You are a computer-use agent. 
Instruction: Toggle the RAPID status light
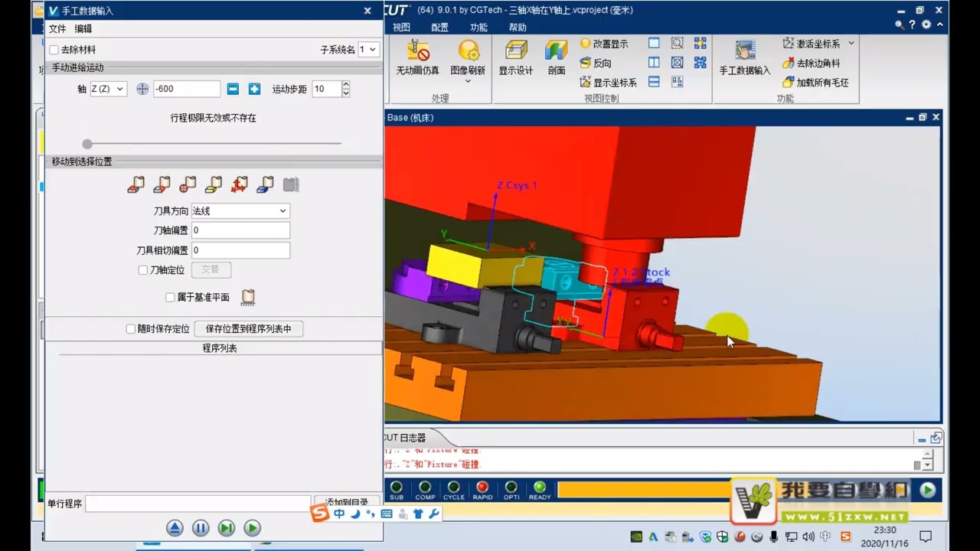click(482, 487)
